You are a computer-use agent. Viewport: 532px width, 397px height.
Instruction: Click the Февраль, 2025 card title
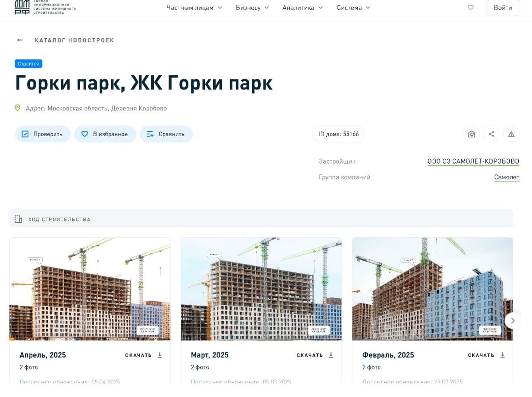[x=388, y=355]
